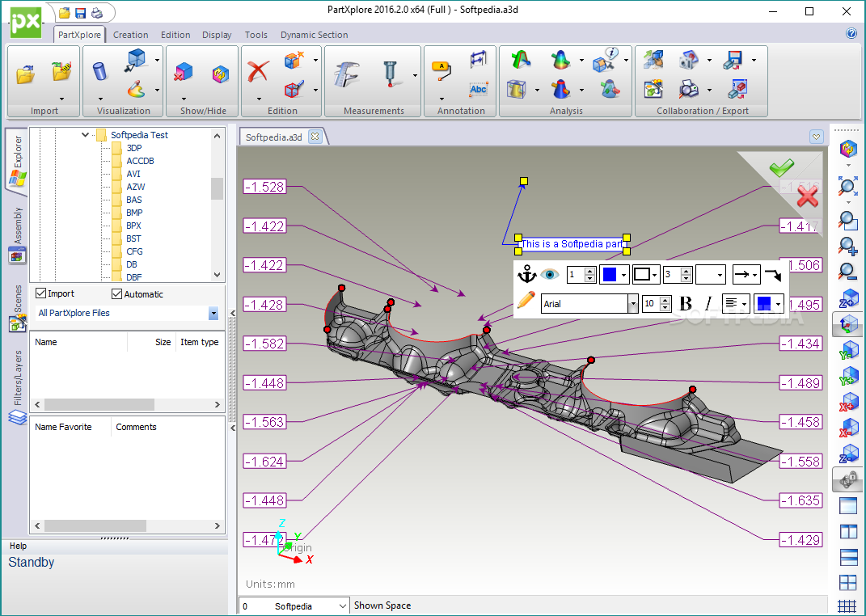Click the PX application logo button
Screen dimensions: 866x616
pyautogui.click(x=26, y=23)
